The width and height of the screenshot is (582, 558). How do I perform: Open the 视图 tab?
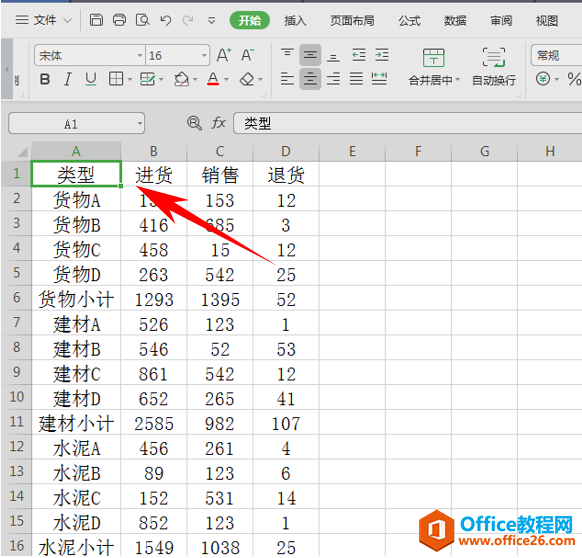point(547,20)
